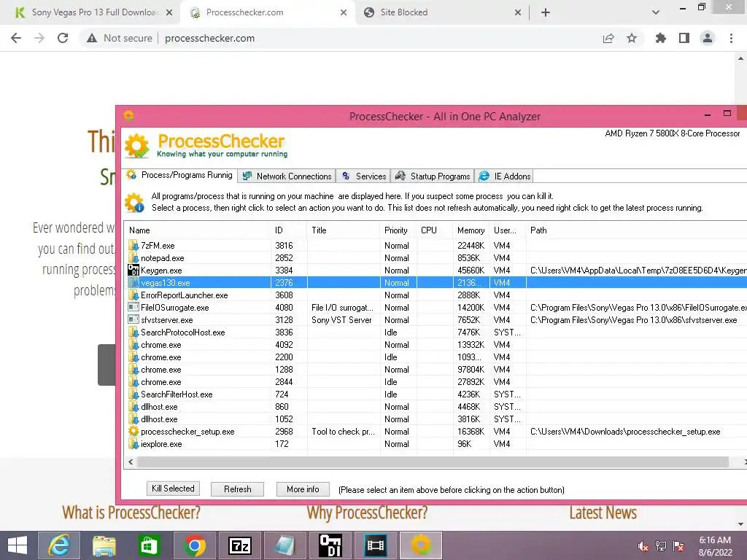
Task: Select the Keygen.exe process icon
Action: tap(133, 271)
